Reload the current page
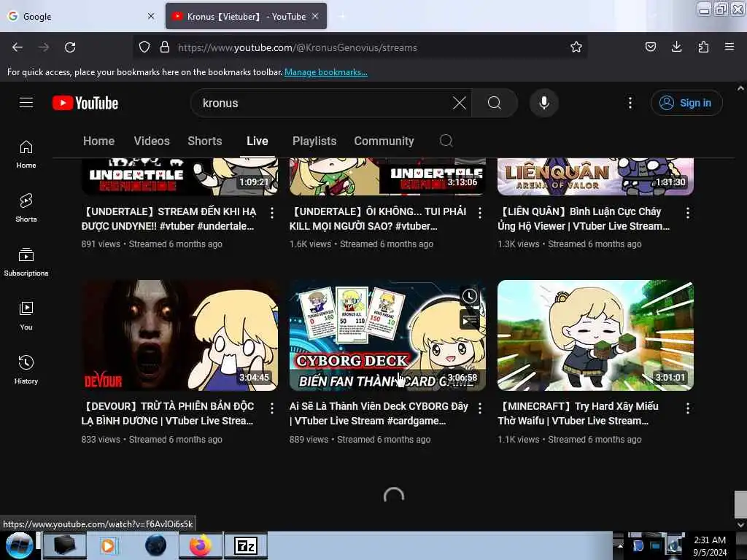 click(x=70, y=47)
